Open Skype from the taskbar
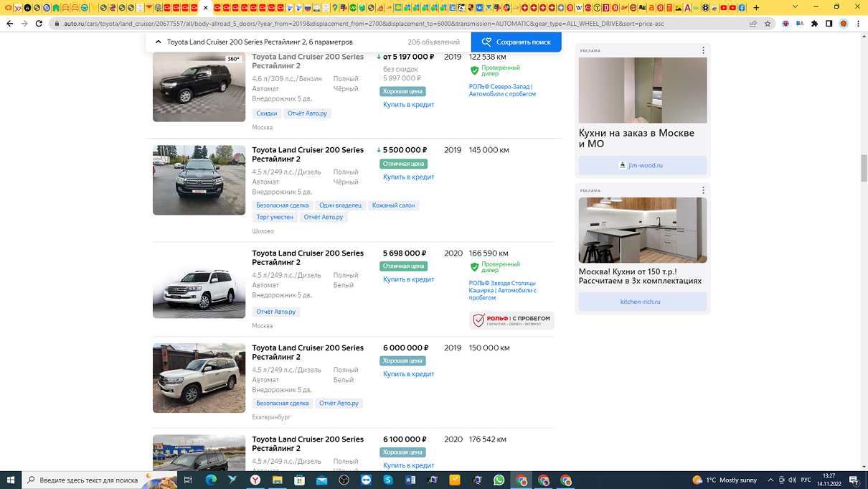868x489 pixels. point(388,480)
